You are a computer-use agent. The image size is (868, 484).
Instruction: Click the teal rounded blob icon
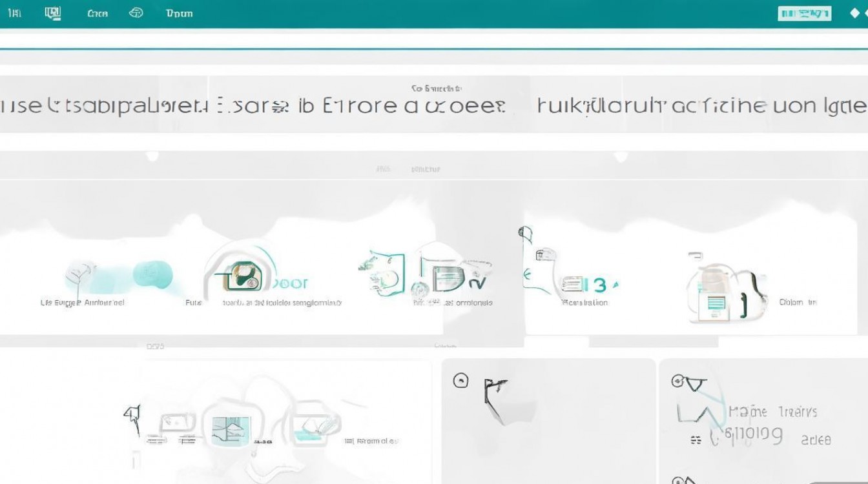click(x=152, y=274)
